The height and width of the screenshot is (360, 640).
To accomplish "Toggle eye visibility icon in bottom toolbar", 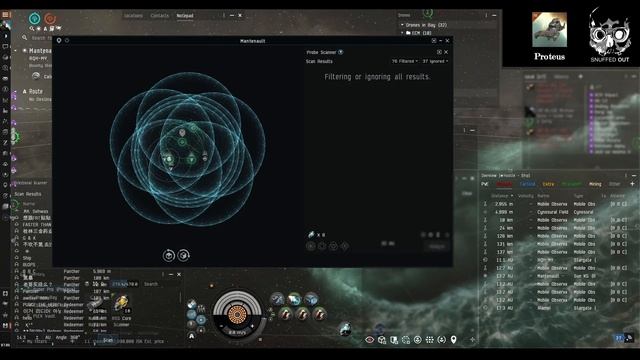I will (370, 340).
